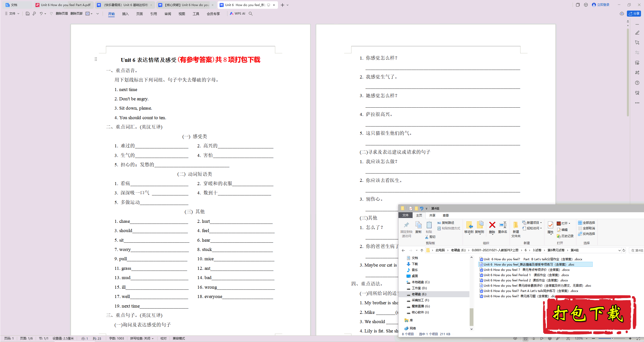Click the paragraph drag handle beside the title
This screenshot has width=644, height=342.
[x=96, y=59]
